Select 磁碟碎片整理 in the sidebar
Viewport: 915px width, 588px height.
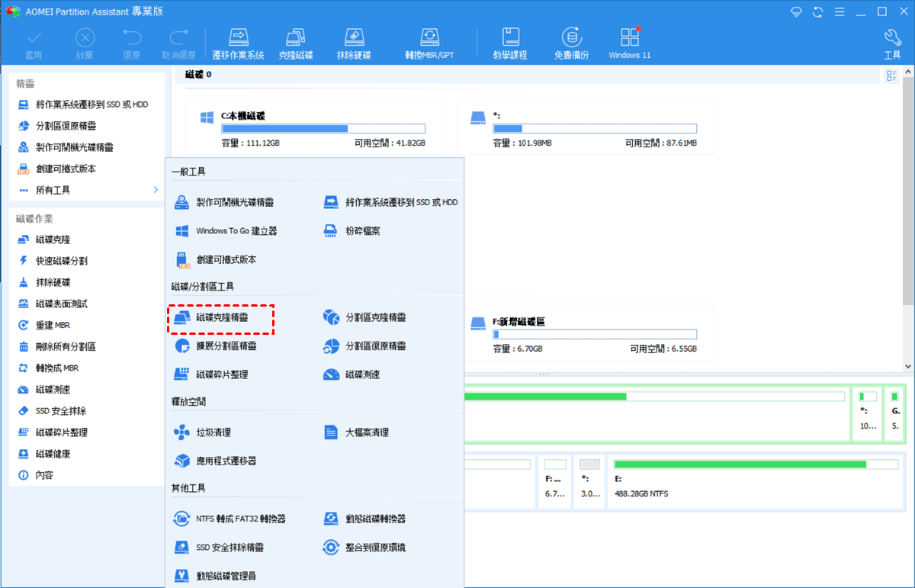(x=51, y=432)
